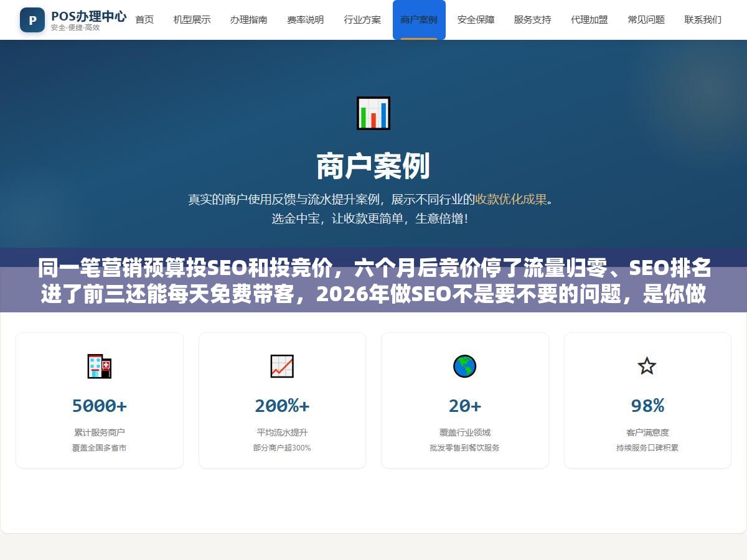Open 联系我们 contact page
747x560 pixels.
point(703,20)
